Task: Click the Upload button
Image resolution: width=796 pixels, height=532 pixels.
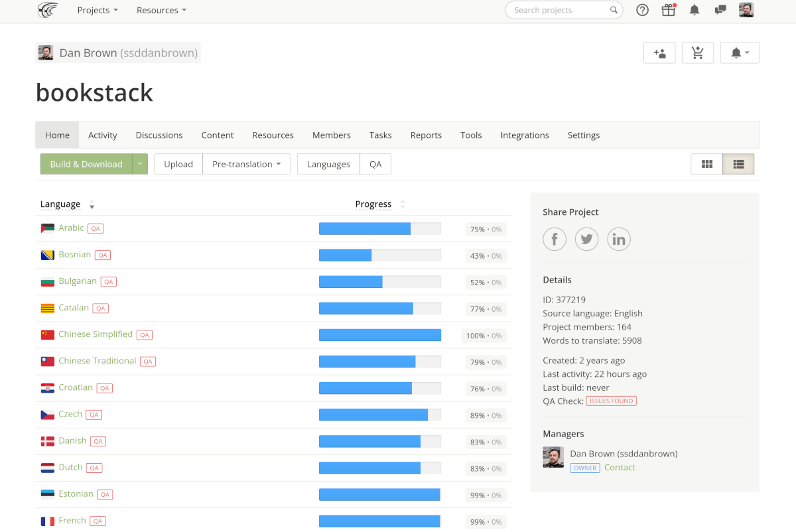Action: (x=178, y=164)
